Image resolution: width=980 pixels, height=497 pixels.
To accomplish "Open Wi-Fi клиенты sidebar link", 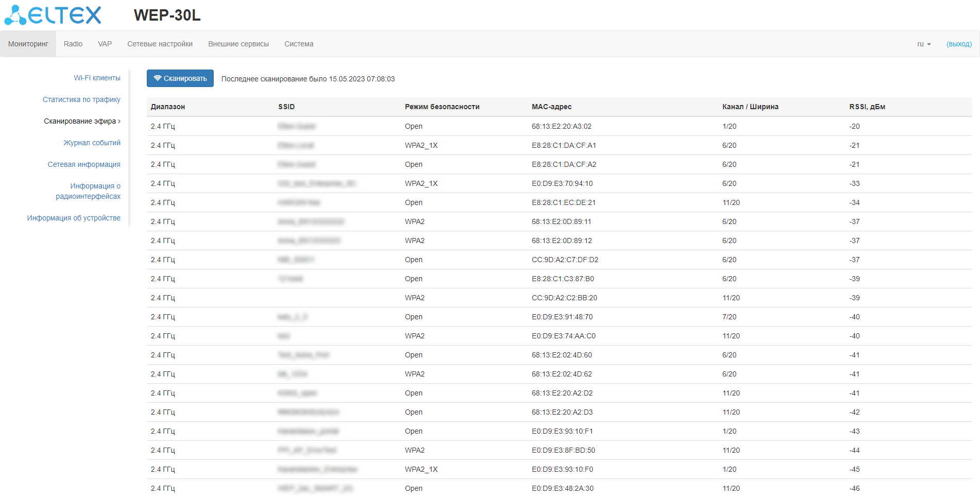I will [97, 78].
